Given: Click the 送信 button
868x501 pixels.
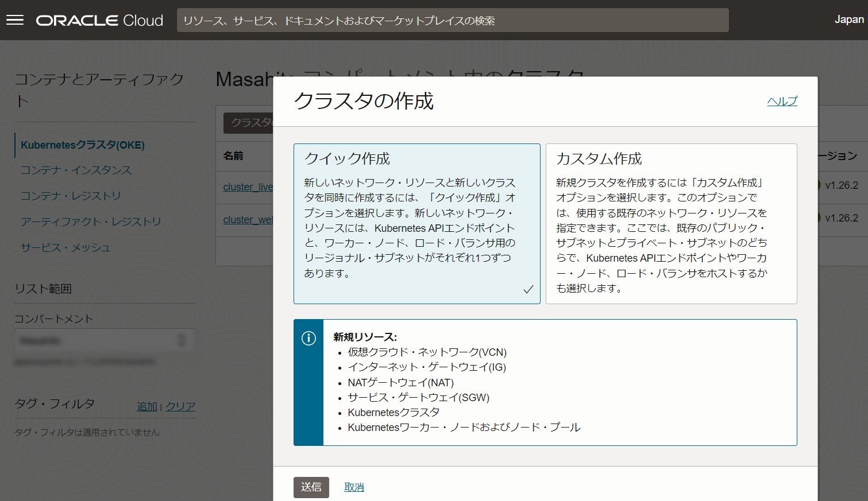Looking at the screenshot, I should [x=311, y=487].
